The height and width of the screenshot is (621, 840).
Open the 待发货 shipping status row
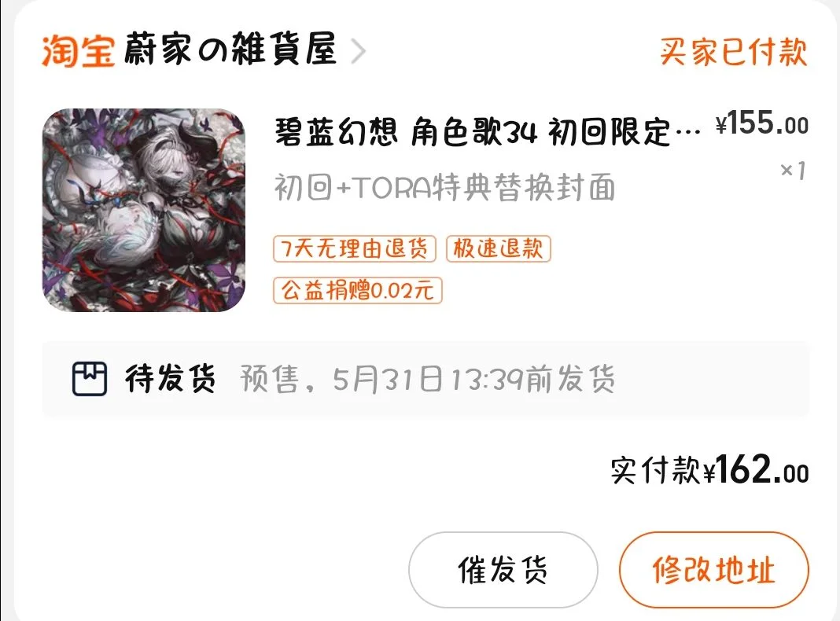(x=426, y=379)
